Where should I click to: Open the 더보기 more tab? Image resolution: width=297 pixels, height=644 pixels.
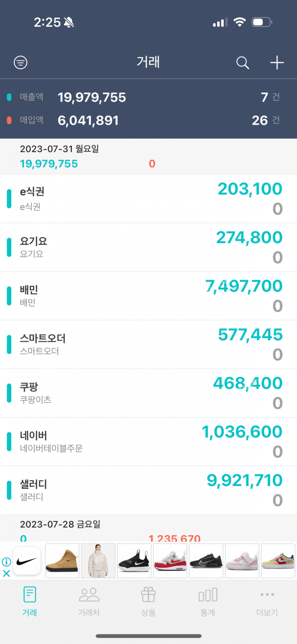coord(267,601)
